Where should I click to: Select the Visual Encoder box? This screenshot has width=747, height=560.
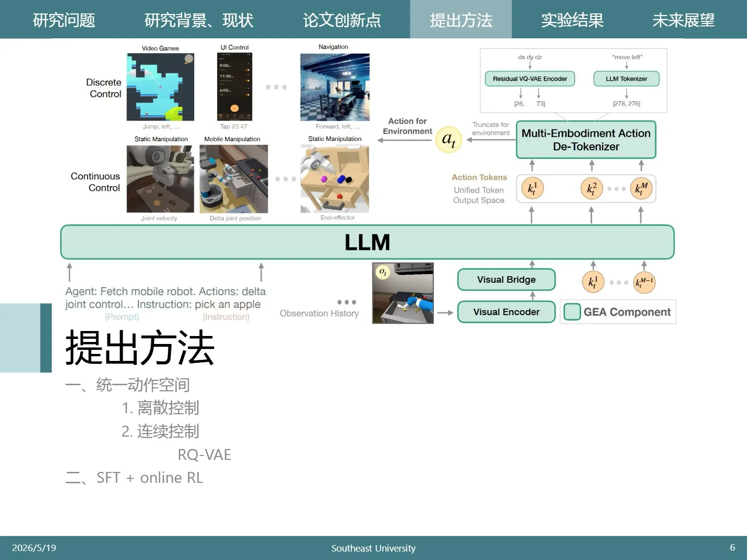coord(506,312)
